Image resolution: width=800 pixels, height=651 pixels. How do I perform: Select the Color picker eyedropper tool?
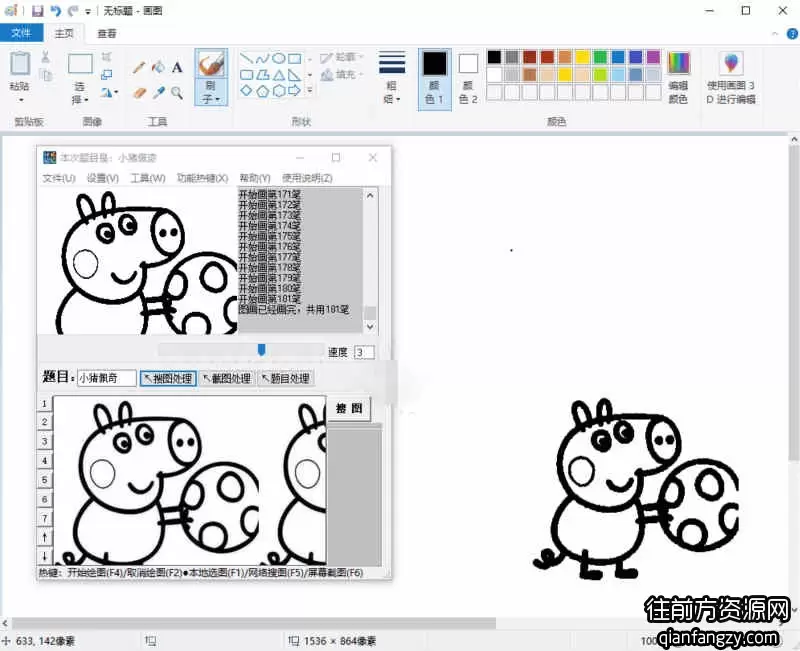point(158,92)
